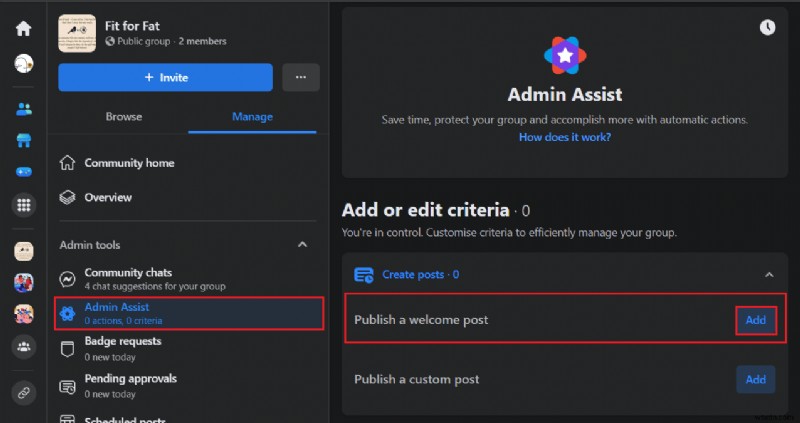Open Pending approvals
Viewport: 800px width, 423px height.
tap(189, 386)
